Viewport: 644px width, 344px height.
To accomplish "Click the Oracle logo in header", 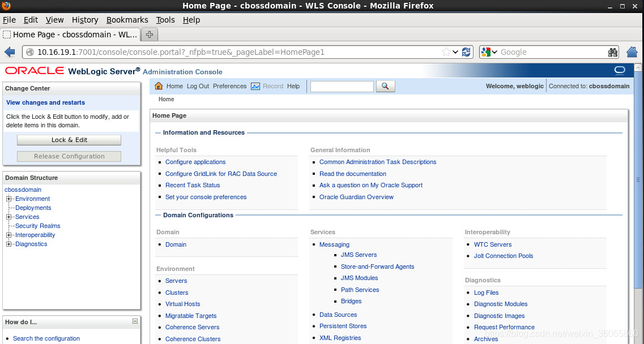I will pos(35,71).
